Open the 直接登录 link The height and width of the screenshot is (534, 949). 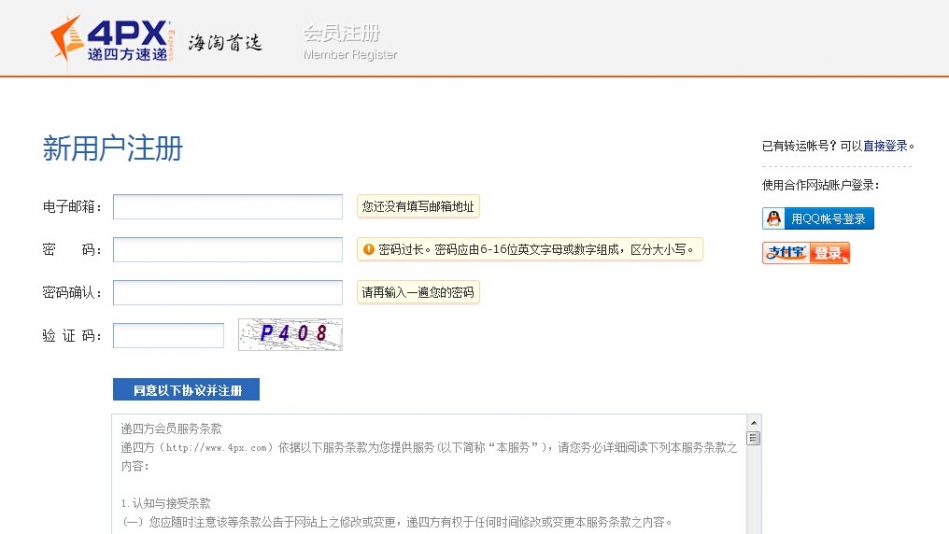(885, 146)
